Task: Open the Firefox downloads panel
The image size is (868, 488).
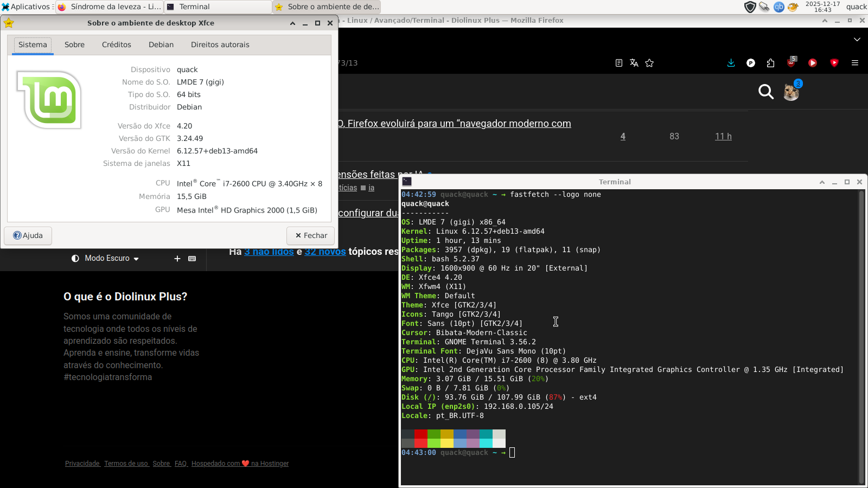Action: pos(731,63)
